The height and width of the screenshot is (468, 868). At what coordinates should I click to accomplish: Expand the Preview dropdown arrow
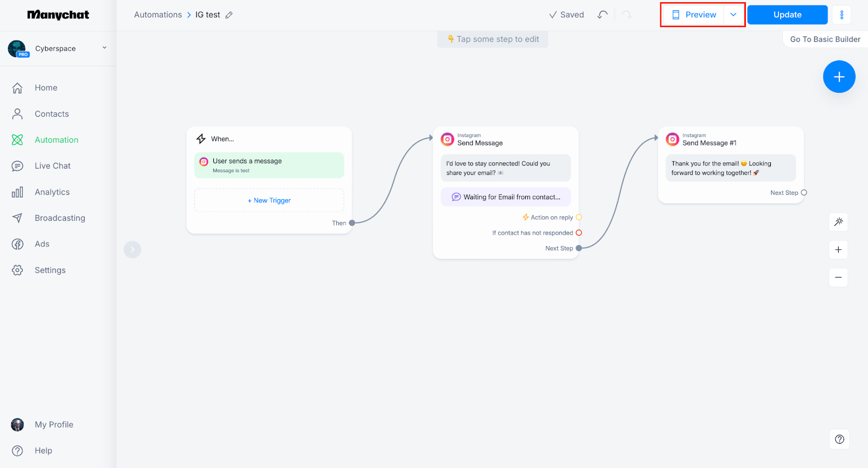(x=733, y=15)
